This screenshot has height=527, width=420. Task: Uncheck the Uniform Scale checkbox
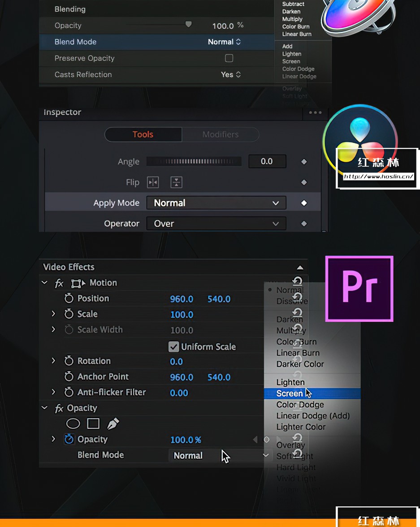pyautogui.click(x=173, y=346)
